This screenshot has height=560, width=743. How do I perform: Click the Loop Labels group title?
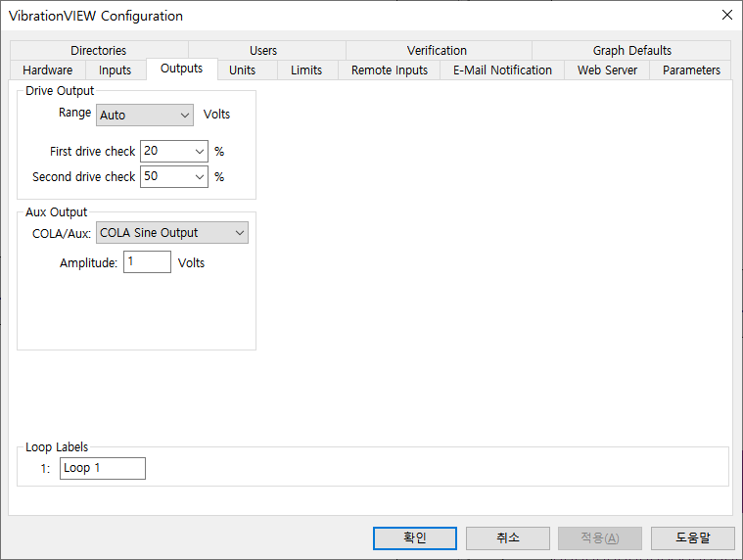(x=57, y=447)
